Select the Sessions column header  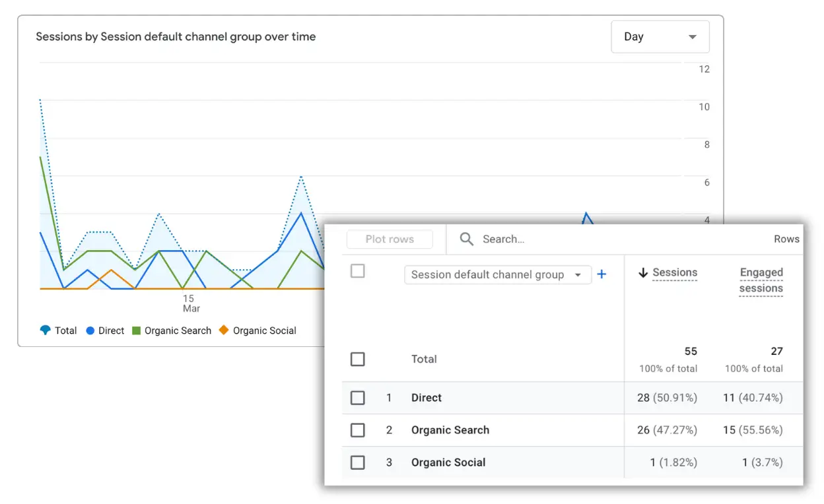[676, 272]
